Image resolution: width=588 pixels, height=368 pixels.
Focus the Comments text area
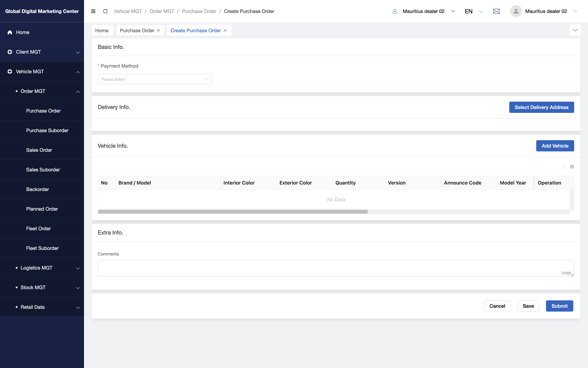[x=336, y=268]
